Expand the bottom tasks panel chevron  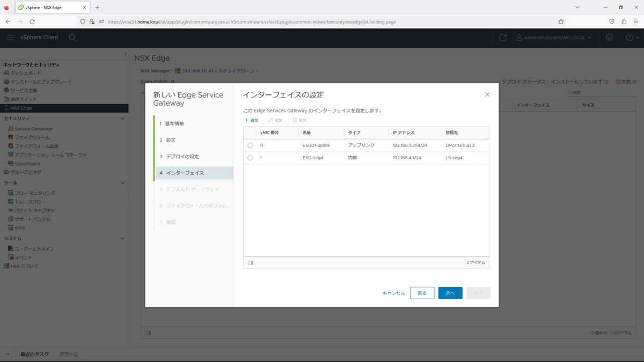tap(8, 354)
